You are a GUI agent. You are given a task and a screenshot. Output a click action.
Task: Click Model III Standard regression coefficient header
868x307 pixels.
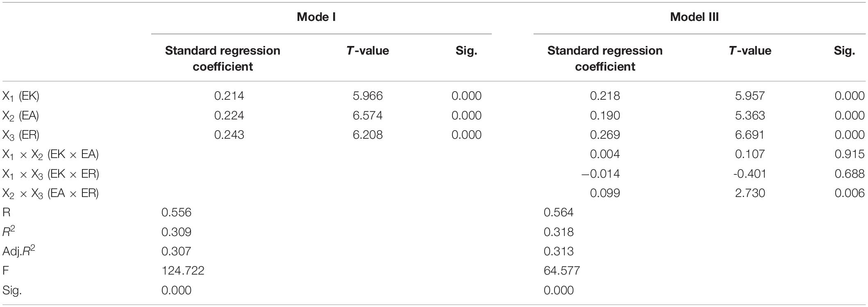(605, 59)
